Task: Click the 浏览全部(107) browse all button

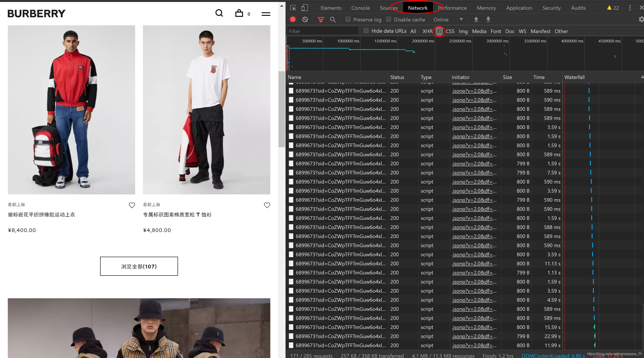Action: [x=139, y=266]
